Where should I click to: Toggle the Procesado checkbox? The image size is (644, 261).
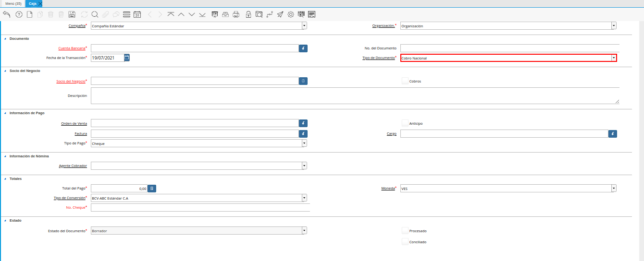(x=405, y=231)
